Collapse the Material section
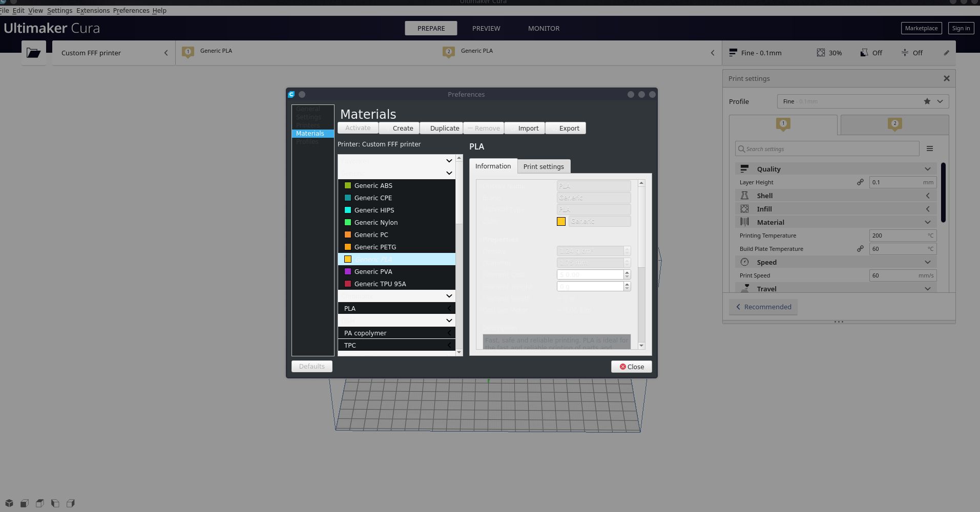This screenshot has height=512, width=980. click(x=927, y=222)
